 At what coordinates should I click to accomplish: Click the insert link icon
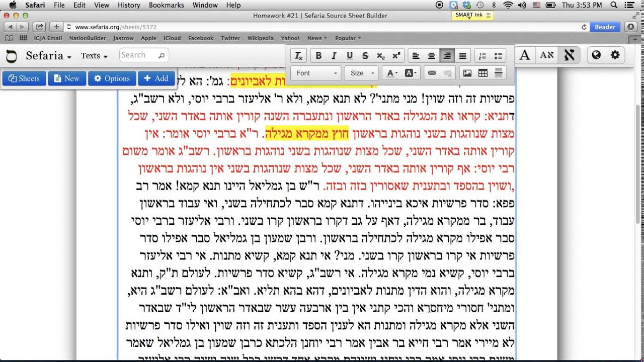[x=432, y=73]
